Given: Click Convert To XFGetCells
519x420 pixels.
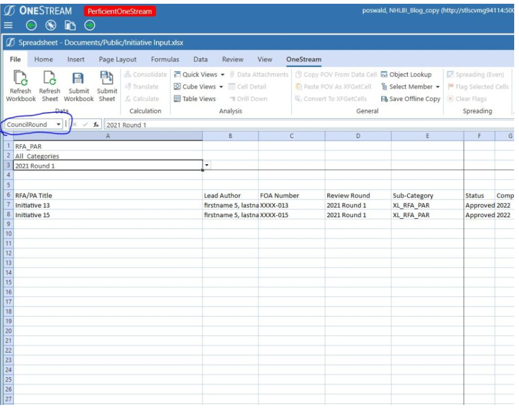Looking at the screenshot, I should click(331, 99).
